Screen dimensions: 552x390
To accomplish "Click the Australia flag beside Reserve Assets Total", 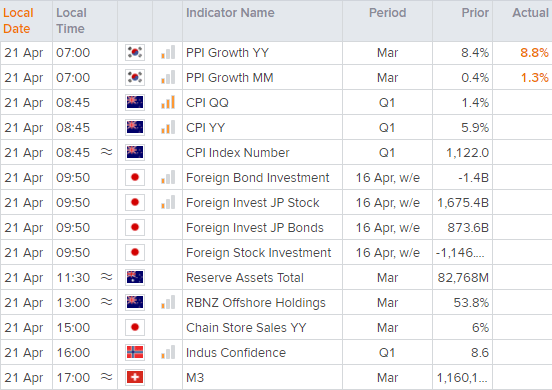I will point(135,277).
